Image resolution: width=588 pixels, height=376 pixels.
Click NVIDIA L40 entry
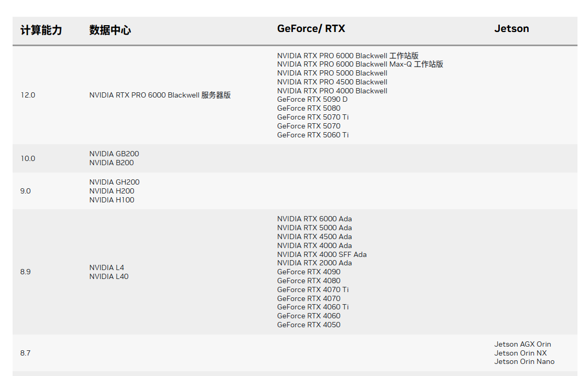coord(109,277)
